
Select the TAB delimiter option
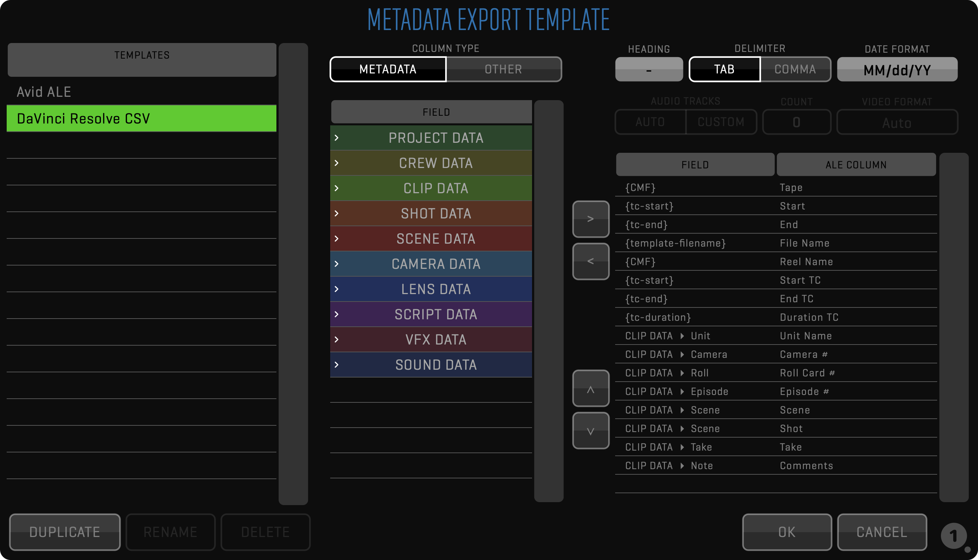coord(724,69)
